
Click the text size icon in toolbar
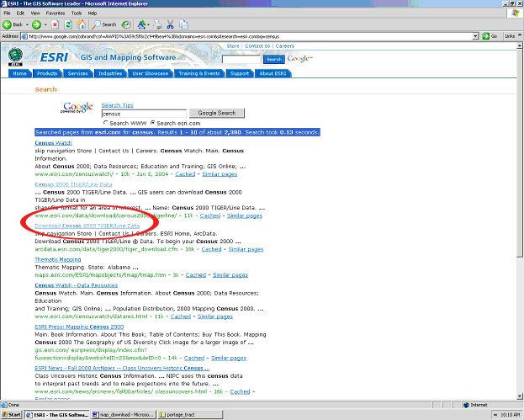[141, 24]
